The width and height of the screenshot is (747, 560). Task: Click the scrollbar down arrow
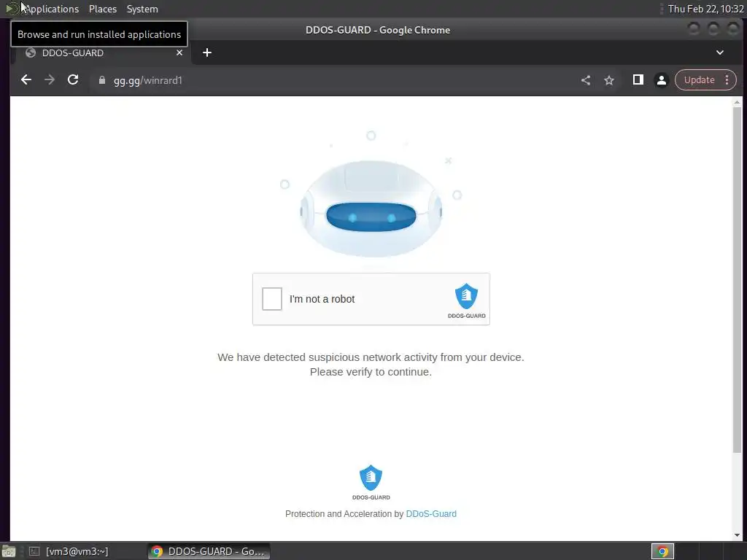[x=737, y=536]
